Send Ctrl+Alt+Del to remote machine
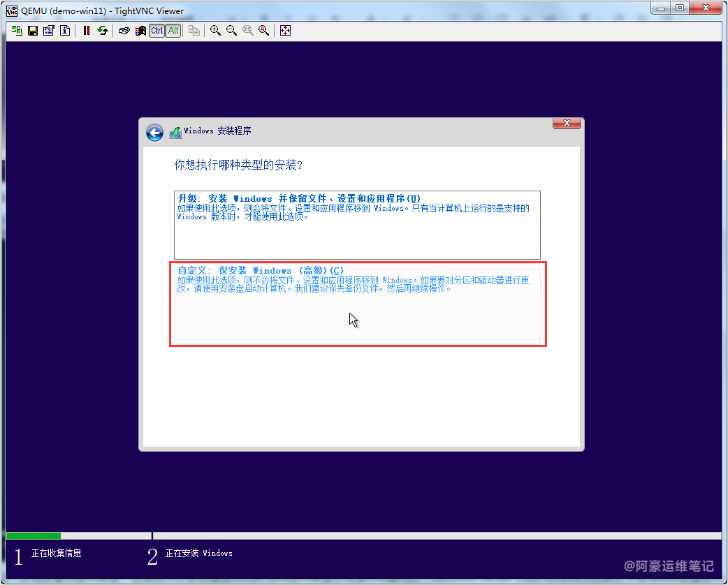Image resolution: width=728 pixels, height=585 pixels. pos(124,31)
